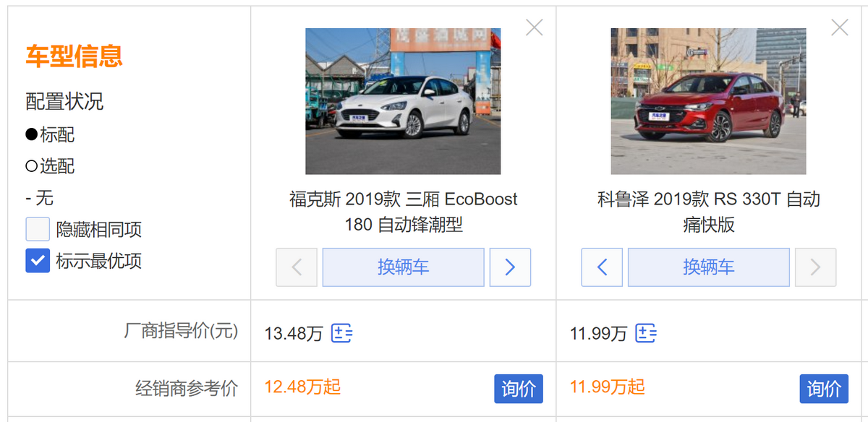This screenshot has width=868, height=422.
Task: Click 询价 for the 12.48万起 price
Action: point(519,389)
